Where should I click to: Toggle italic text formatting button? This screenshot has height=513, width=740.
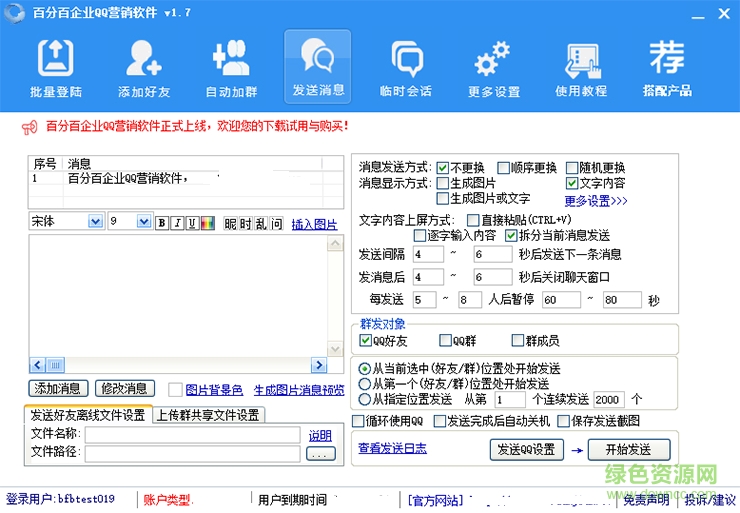177,223
